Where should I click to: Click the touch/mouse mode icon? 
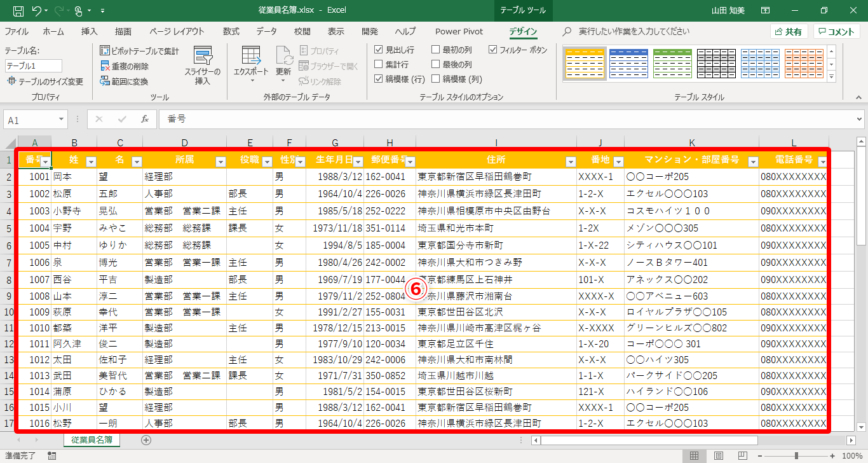point(79,11)
